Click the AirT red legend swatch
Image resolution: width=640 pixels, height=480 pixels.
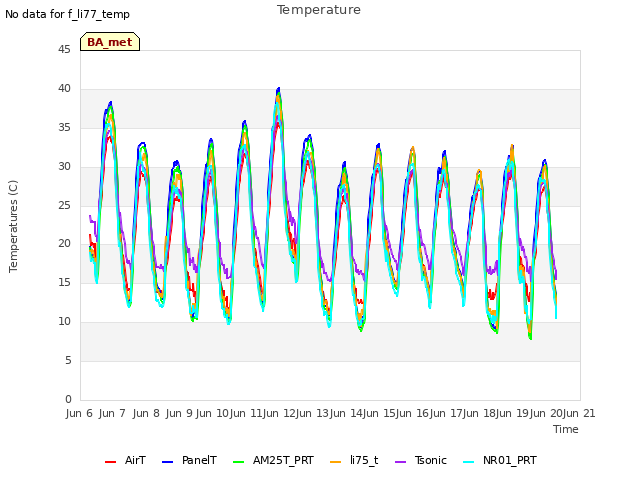click(x=110, y=462)
